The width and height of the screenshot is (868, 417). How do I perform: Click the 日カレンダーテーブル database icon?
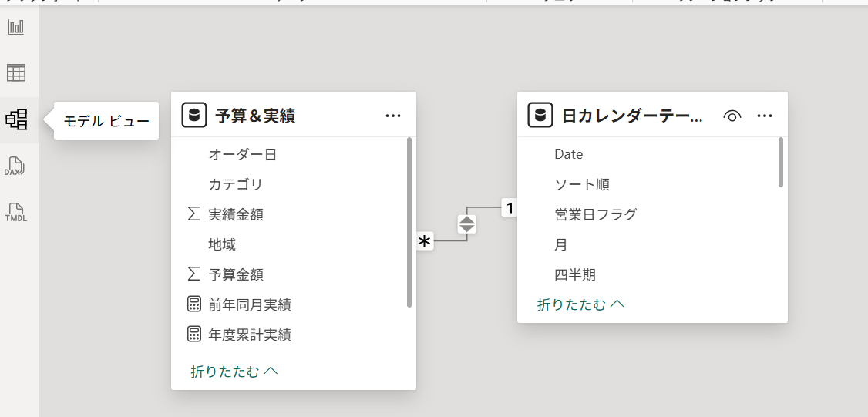[540, 116]
